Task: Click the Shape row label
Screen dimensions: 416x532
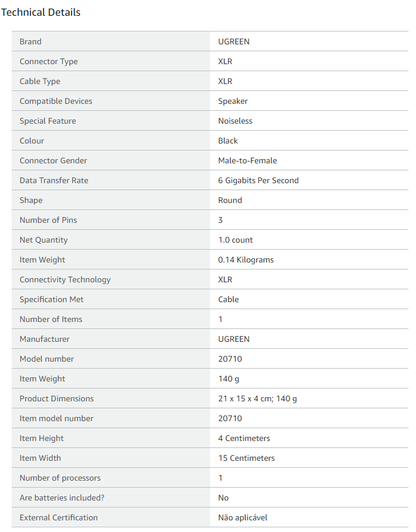Action: [x=31, y=200]
